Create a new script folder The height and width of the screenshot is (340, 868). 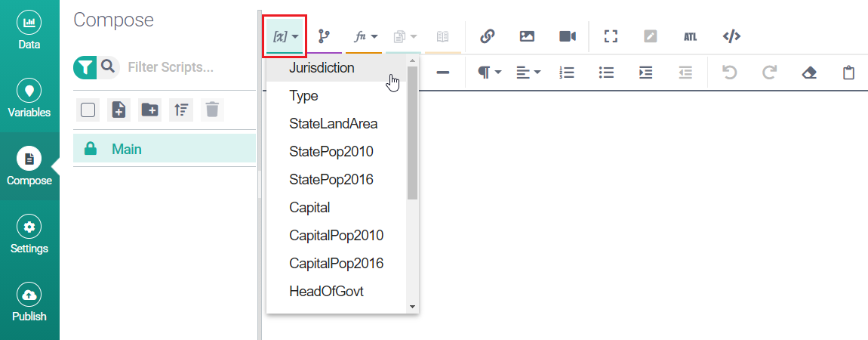[x=149, y=110]
